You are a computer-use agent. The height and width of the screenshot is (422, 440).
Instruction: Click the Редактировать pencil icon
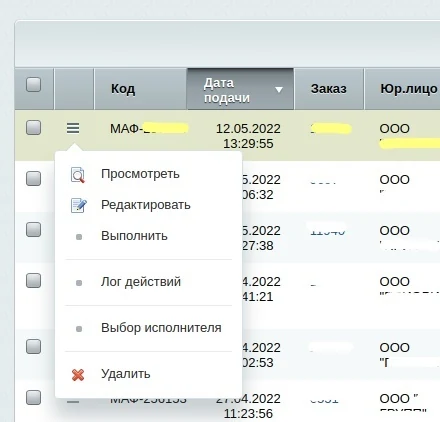pyautogui.click(x=79, y=205)
